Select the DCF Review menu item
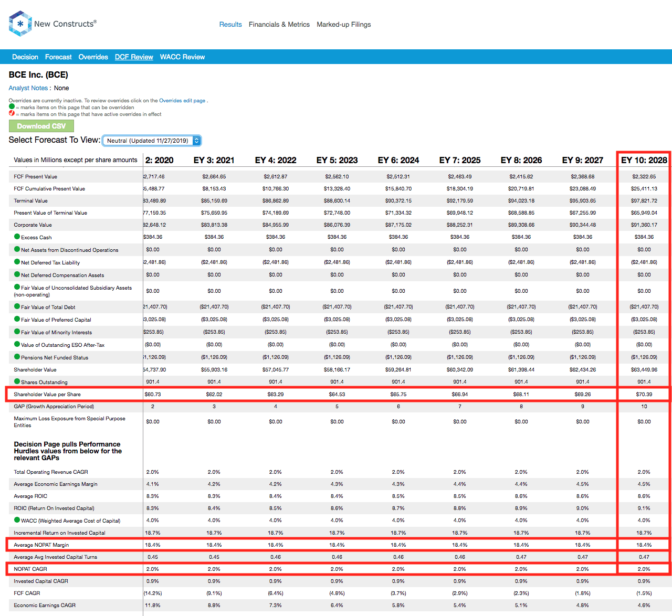This screenshot has width=672, height=616. tap(134, 57)
